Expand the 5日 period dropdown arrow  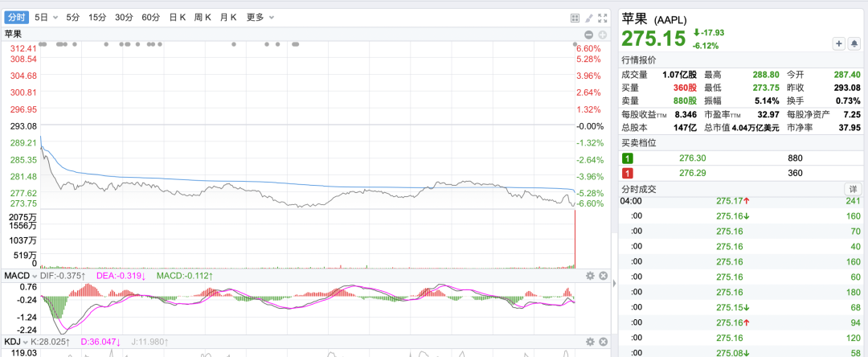pyautogui.click(x=55, y=18)
